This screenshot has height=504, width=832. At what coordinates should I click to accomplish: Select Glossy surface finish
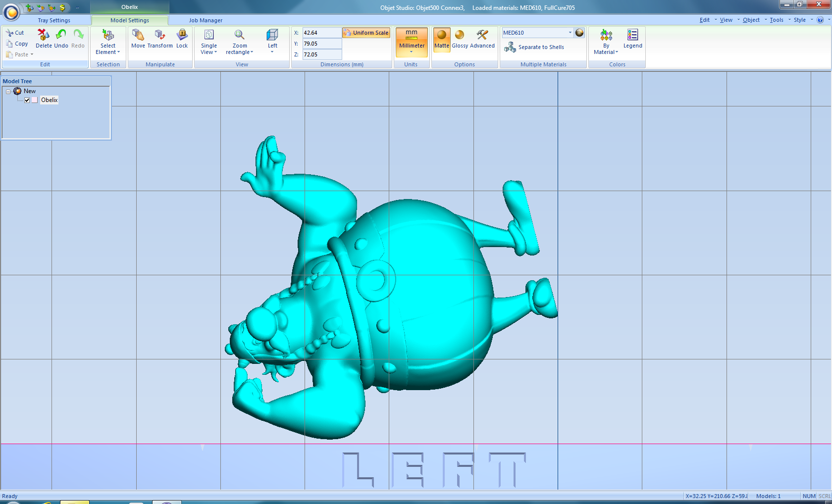(460, 39)
